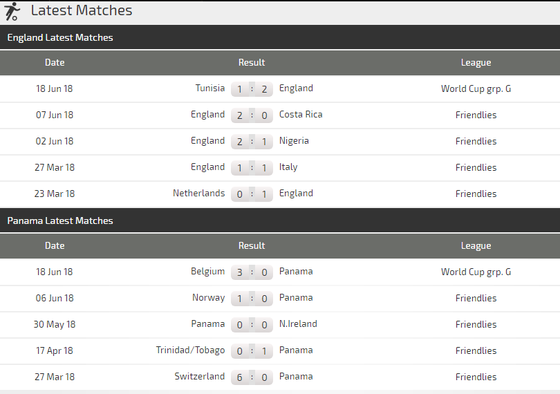The height and width of the screenshot is (394, 560).
Task: Open the England 1:1 Italy result
Action: (252, 168)
